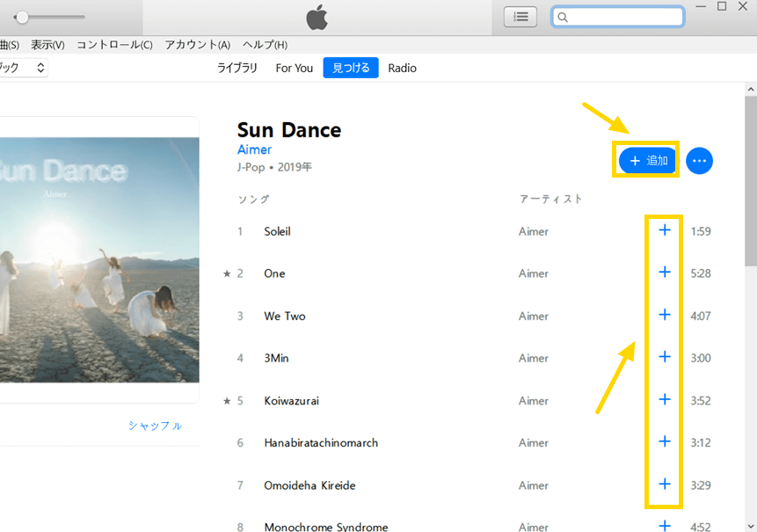
Task: Close the iTunes window
Action: point(743,6)
